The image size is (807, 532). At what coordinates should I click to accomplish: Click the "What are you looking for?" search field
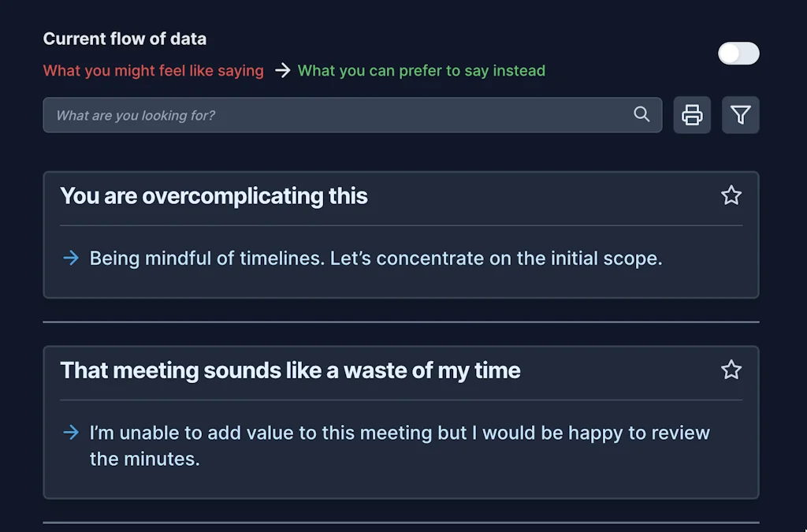339,115
